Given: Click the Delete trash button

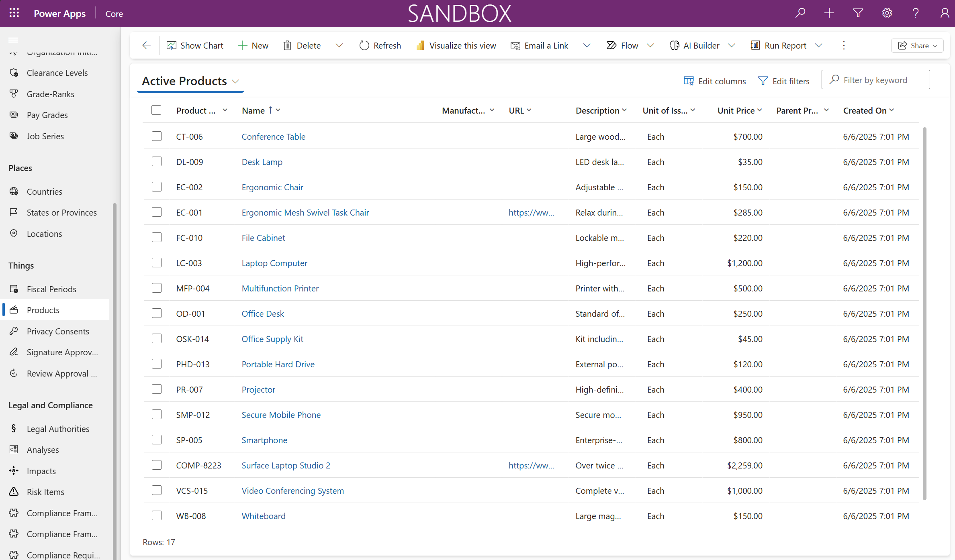Looking at the screenshot, I should pyautogui.click(x=302, y=45).
